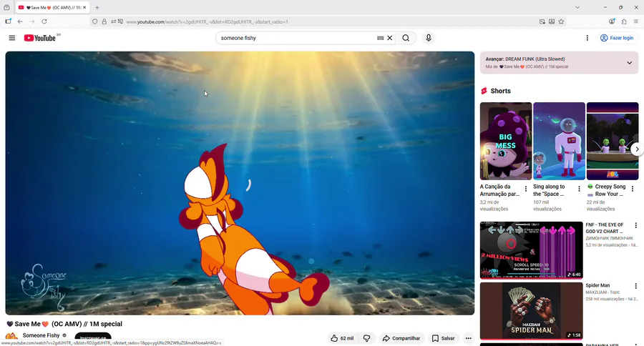644x346 pixels.
Task: Open 'FNF - THE EYE OF GOD V2 CHART' title
Action: tap(605, 228)
